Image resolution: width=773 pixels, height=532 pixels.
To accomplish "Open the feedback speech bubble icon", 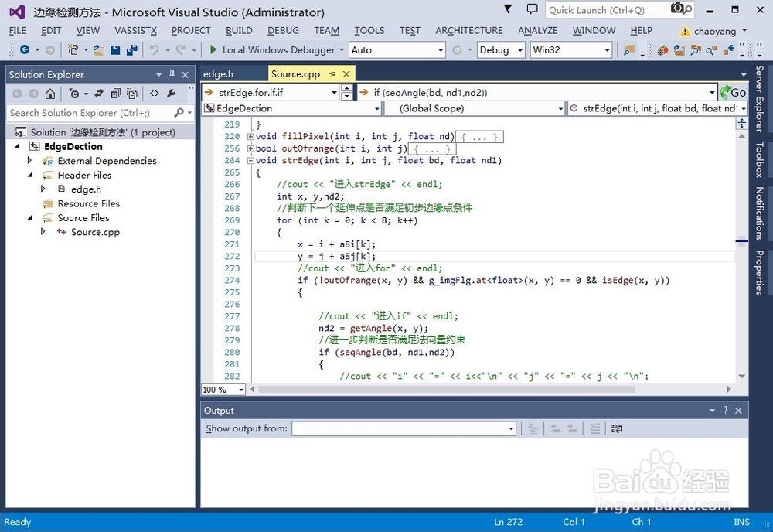I will [532, 9].
